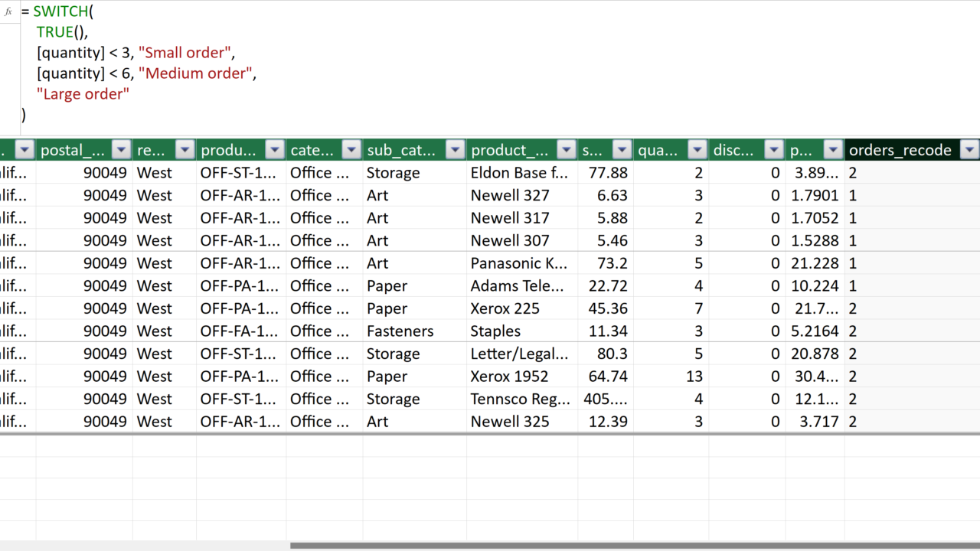The height and width of the screenshot is (551, 980).
Task: Click the horizontal scrollbar at the bottom
Action: [635, 546]
